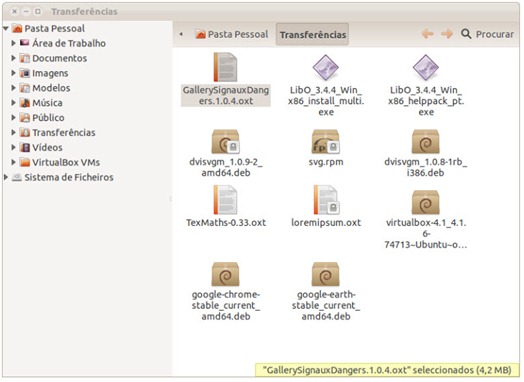Screen dimensions: 524x382
Task: Open Vídeos in the sidebar tree
Action: (x=47, y=147)
